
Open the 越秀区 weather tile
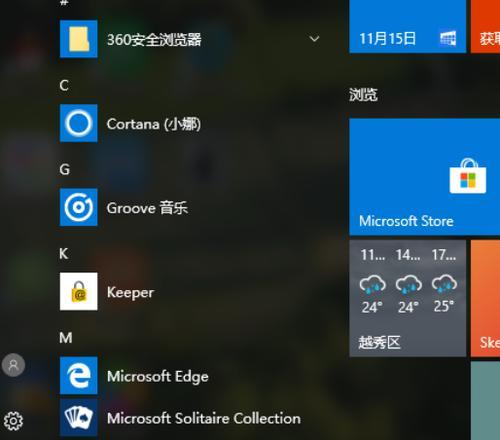(x=408, y=298)
